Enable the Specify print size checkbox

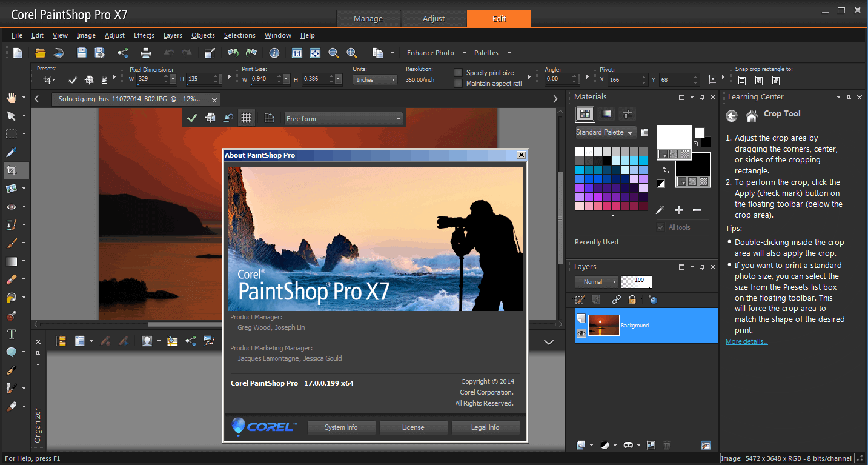[457, 72]
